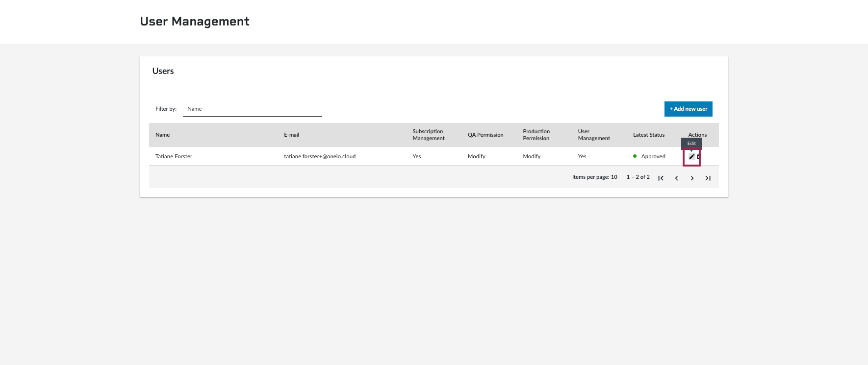Image resolution: width=868 pixels, height=365 pixels.
Task: Jump to the first page of users
Action: click(x=661, y=178)
